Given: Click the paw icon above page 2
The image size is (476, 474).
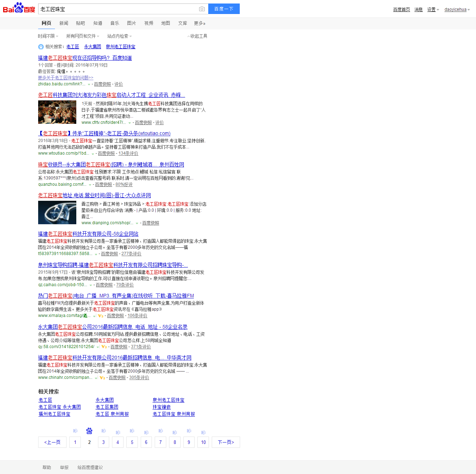Looking at the screenshot, I should pos(89,431).
